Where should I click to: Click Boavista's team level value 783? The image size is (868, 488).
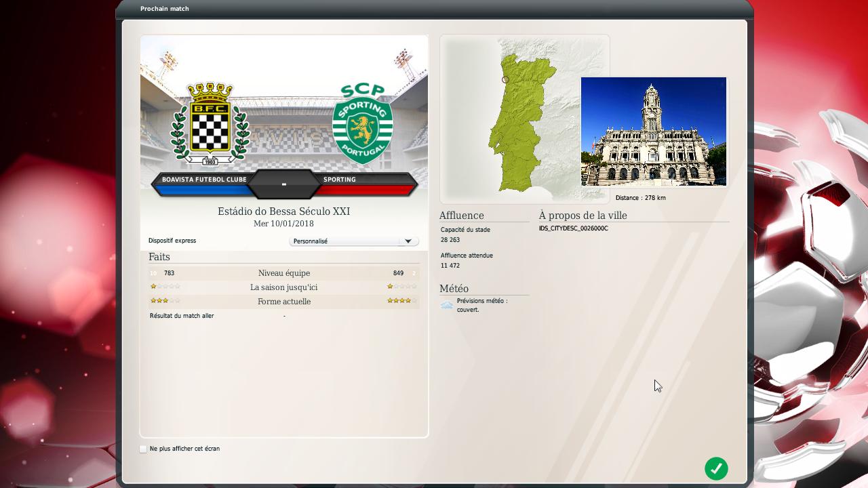pyautogui.click(x=169, y=273)
